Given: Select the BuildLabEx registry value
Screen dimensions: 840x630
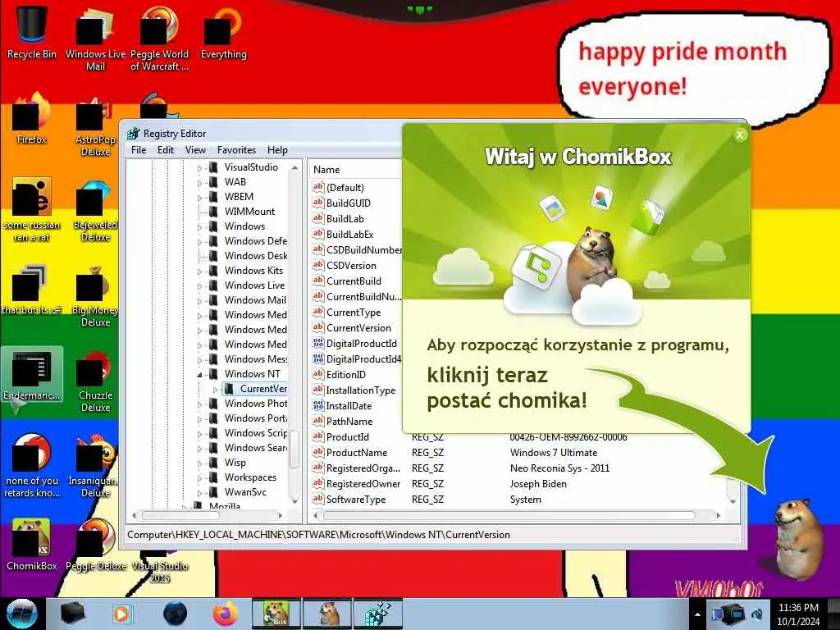Looking at the screenshot, I should pyautogui.click(x=349, y=234).
